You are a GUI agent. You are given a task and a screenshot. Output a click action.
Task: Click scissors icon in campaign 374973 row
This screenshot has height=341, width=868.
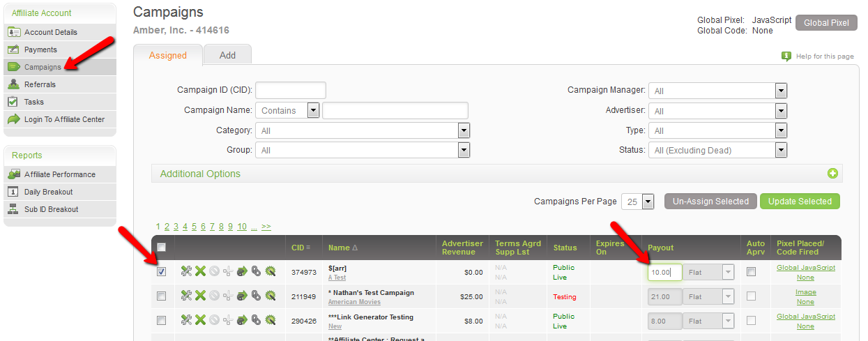tap(228, 272)
